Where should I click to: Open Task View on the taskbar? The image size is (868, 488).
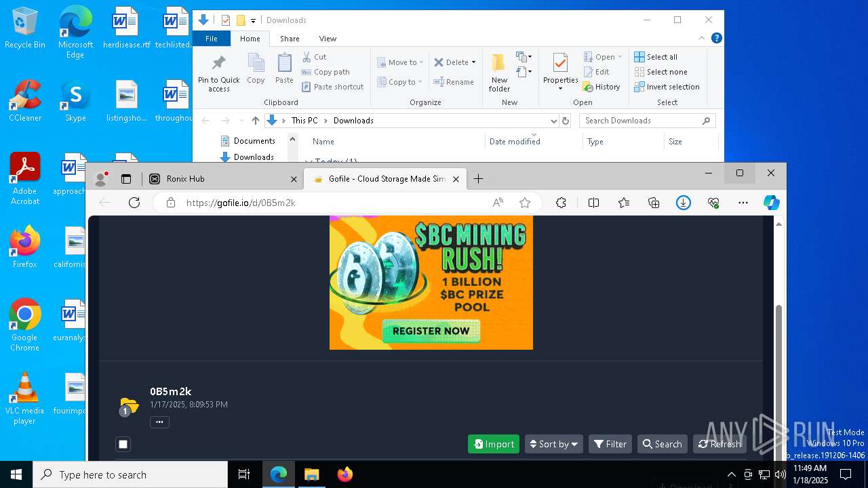coord(244,474)
